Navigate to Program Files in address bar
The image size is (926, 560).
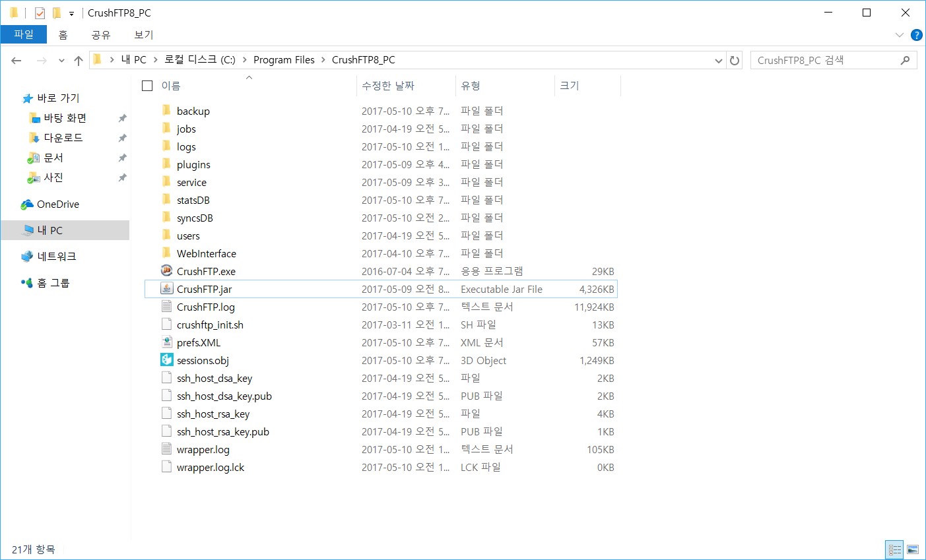click(284, 60)
